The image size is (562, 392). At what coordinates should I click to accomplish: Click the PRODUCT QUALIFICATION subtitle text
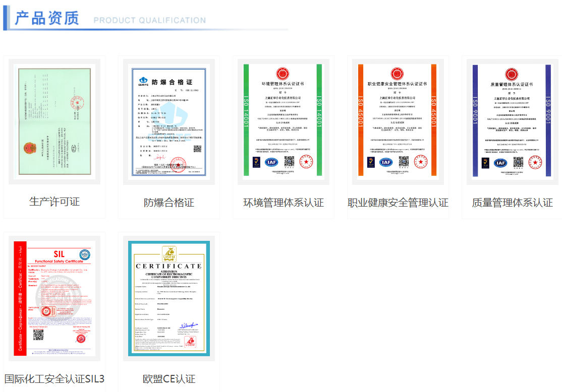(150, 21)
